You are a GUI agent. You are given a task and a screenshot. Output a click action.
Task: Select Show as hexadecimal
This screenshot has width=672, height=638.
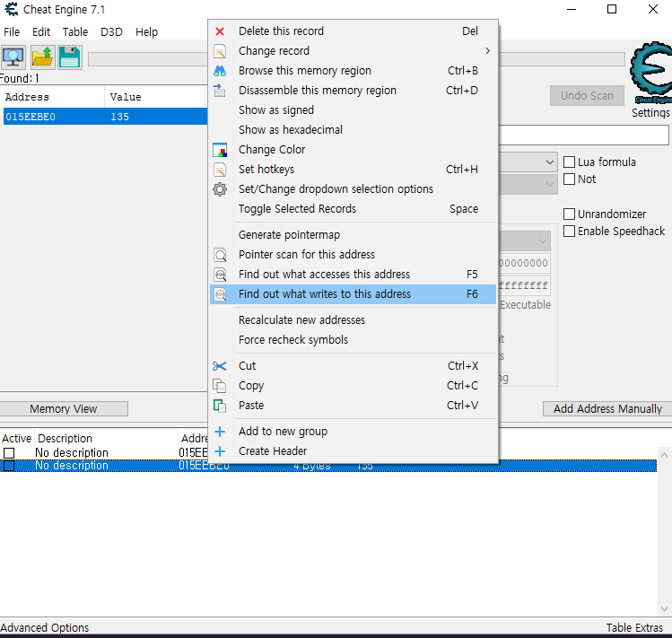point(353,130)
